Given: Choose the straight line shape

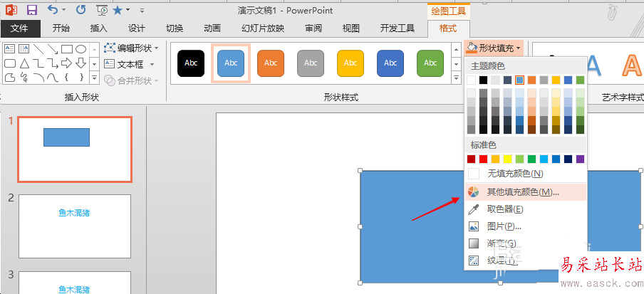Looking at the screenshot, I should (x=38, y=49).
